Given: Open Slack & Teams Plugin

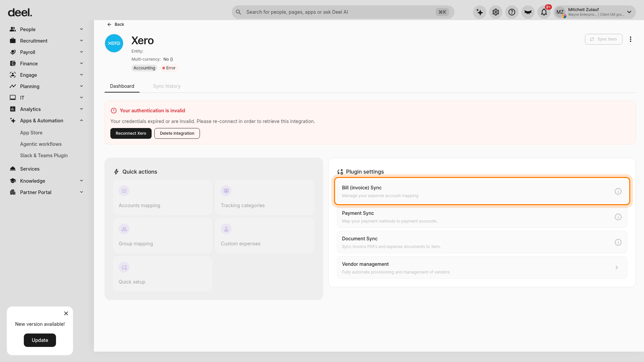Looking at the screenshot, I should pos(44,156).
